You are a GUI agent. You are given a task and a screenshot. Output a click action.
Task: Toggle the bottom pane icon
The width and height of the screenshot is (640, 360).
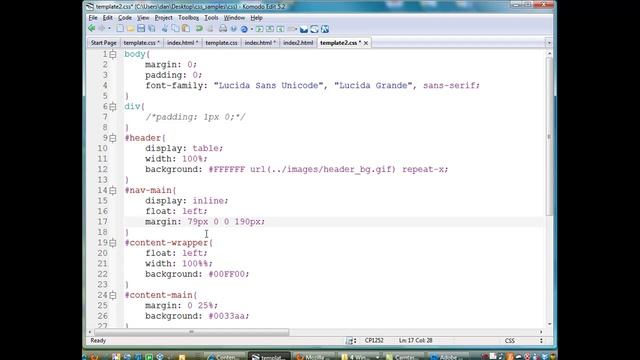coord(270,29)
